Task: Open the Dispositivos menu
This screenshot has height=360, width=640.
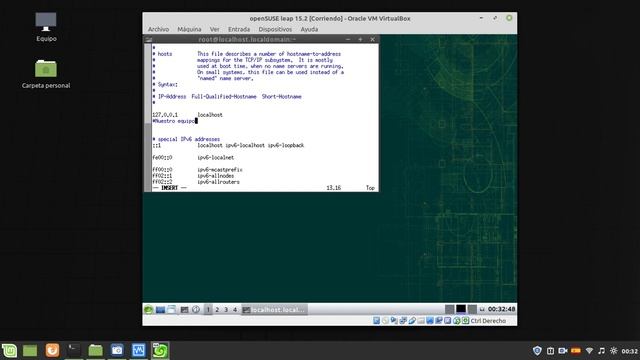Action: click(x=275, y=29)
